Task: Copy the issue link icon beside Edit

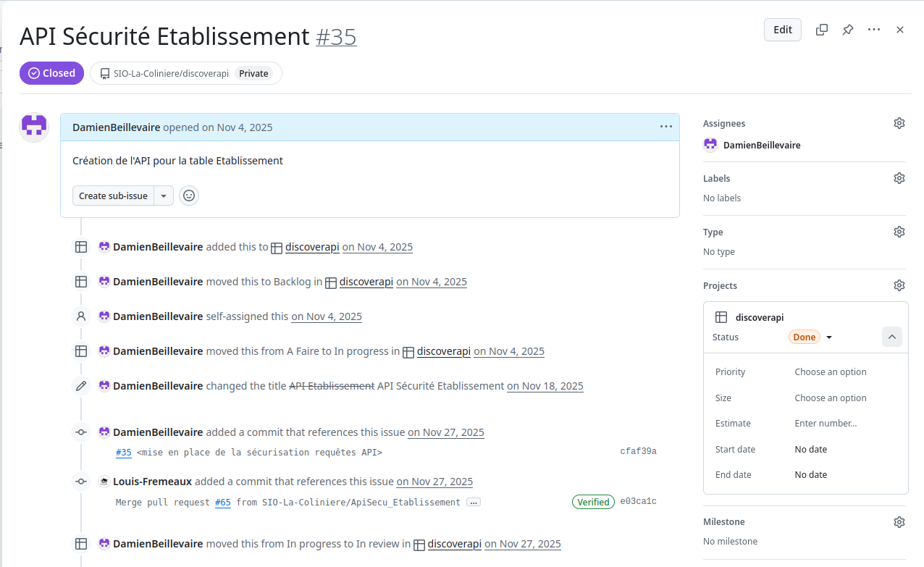Action: click(x=822, y=30)
